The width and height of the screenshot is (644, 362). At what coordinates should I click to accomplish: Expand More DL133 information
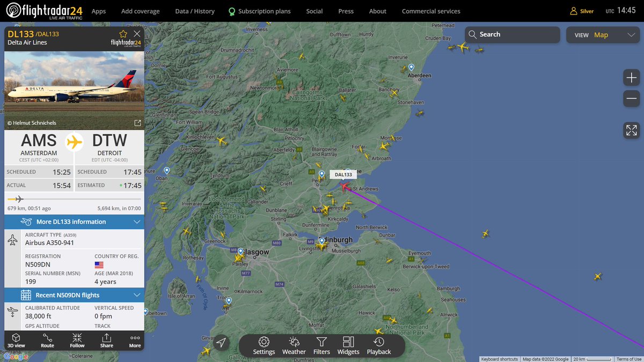(x=74, y=221)
